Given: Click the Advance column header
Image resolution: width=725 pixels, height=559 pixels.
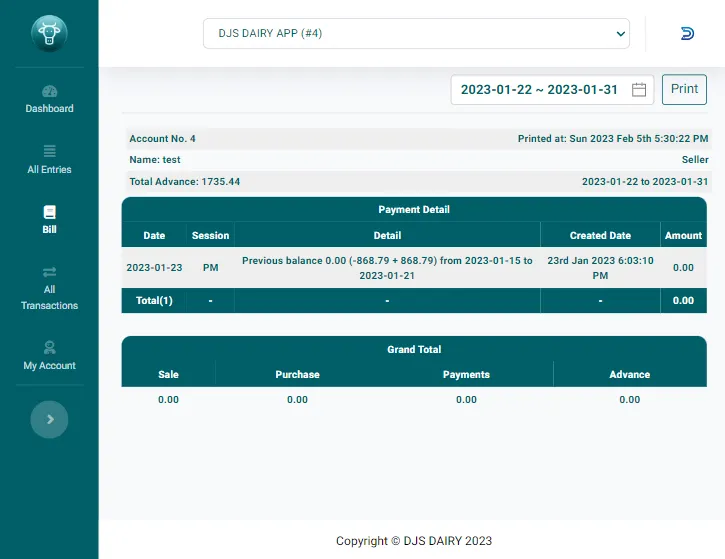Looking at the screenshot, I should coord(630,375).
